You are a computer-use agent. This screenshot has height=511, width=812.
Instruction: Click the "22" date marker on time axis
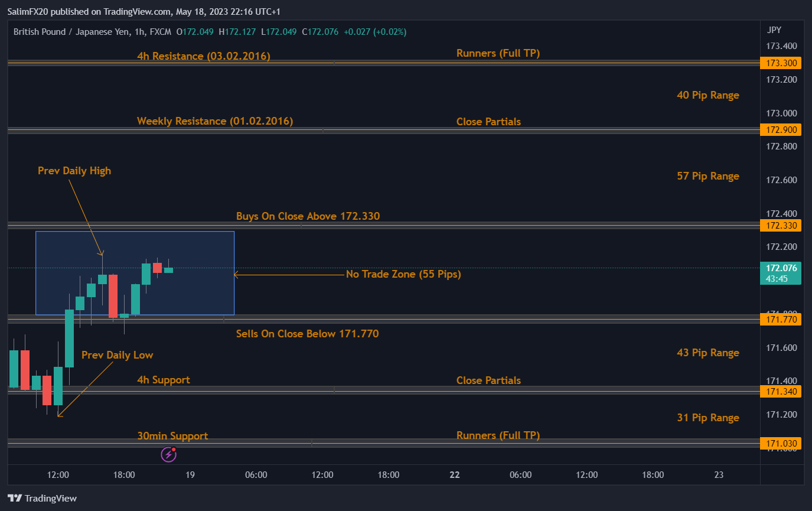click(x=454, y=474)
